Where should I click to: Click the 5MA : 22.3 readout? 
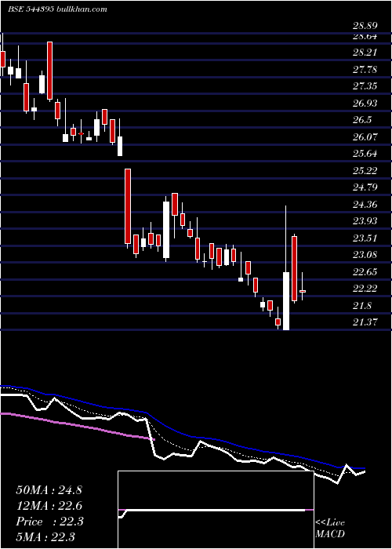tap(45, 536)
